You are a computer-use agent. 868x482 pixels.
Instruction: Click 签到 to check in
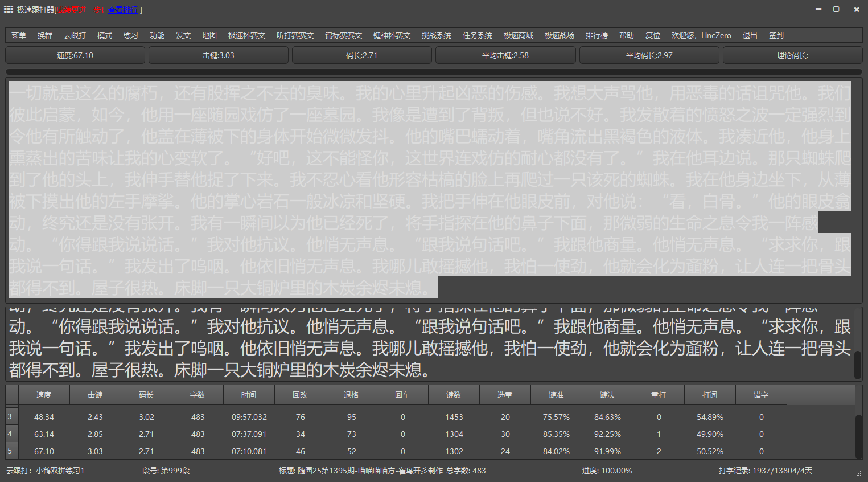click(776, 35)
